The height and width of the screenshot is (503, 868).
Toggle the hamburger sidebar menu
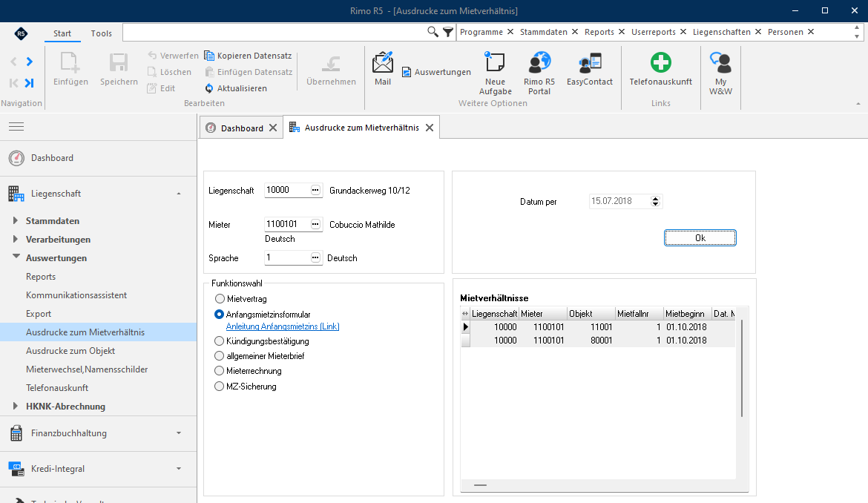tap(16, 127)
